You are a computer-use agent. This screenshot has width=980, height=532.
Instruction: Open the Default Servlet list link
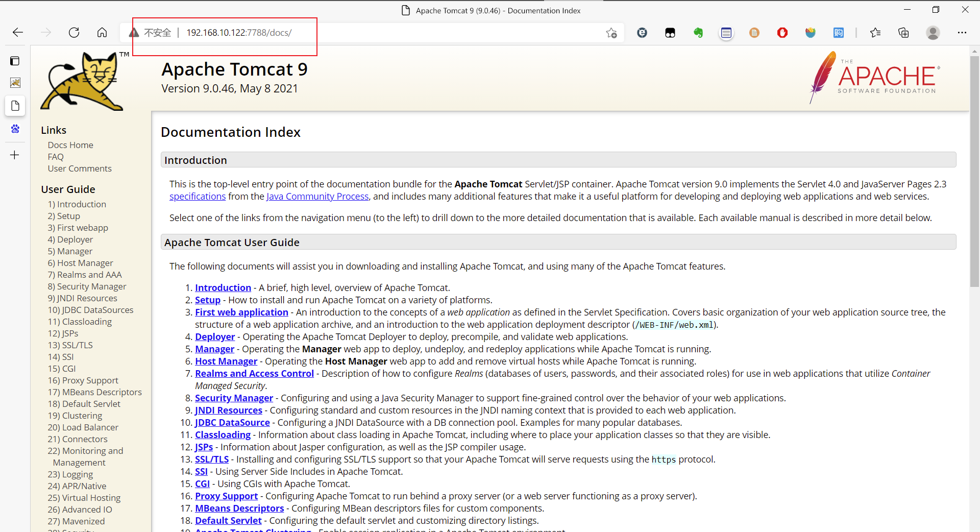[x=228, y=521]
